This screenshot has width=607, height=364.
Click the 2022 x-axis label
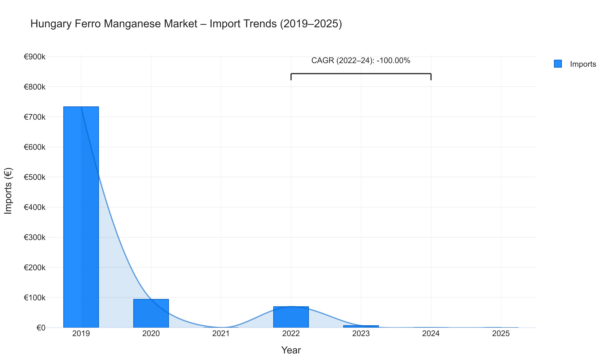click(x=291, y=334)
